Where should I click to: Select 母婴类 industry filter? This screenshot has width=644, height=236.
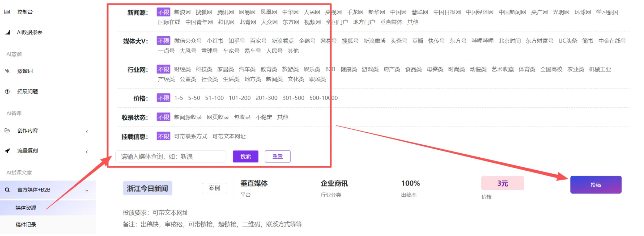pyautogui.click(x=435, y=69)
